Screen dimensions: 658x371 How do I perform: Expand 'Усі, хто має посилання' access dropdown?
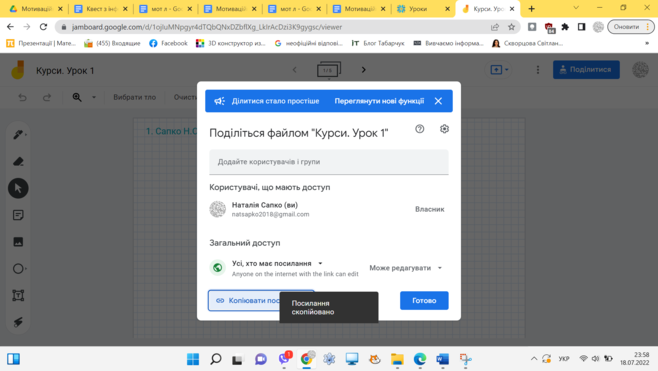tap(277, 264)
